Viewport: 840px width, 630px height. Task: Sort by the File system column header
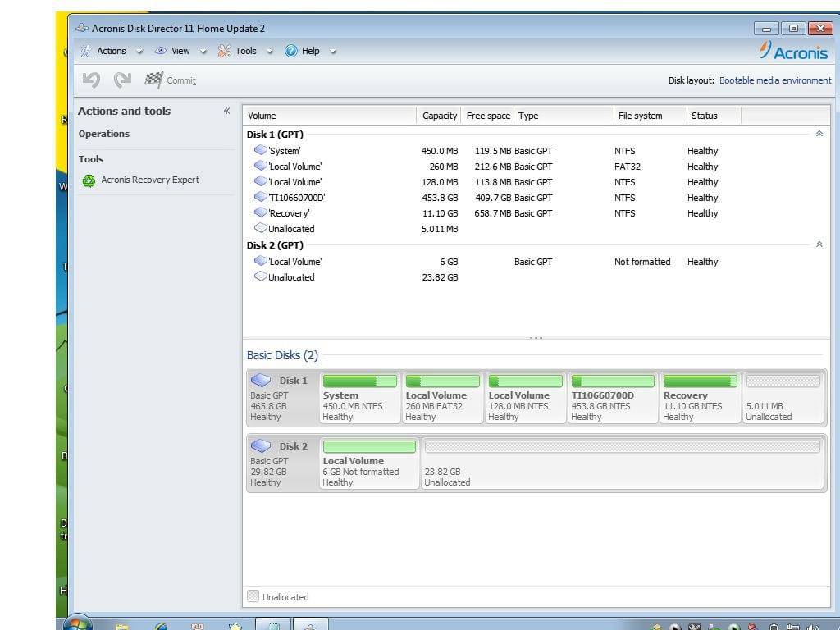(651, 116)
